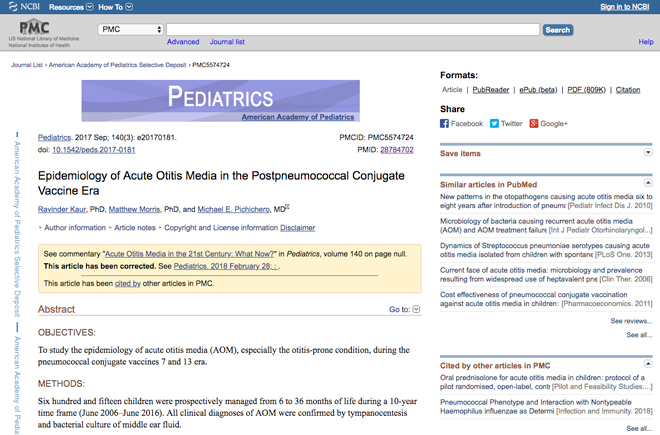Image resolution: width=660 pixels, height=435 pixels.
Task: Click the Search button
Action: (x=558, y=30)
